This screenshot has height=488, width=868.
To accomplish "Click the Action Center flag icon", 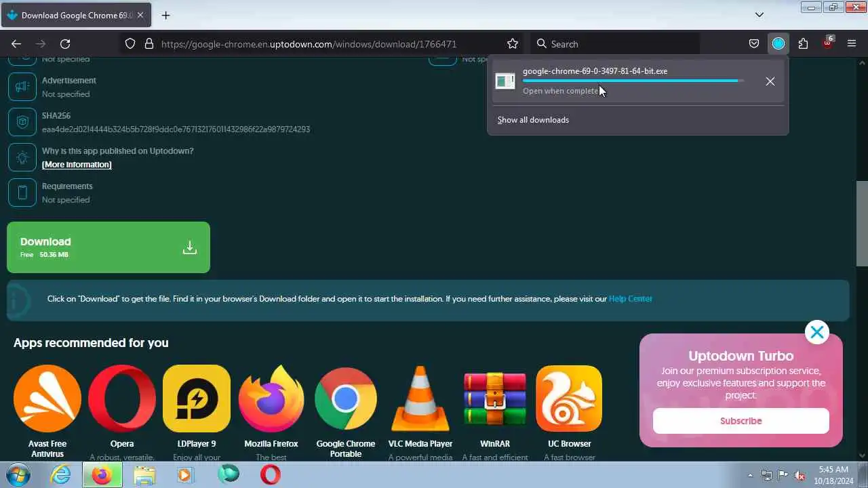I will (783, 475).
